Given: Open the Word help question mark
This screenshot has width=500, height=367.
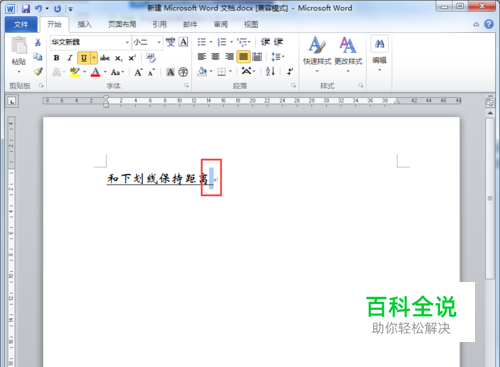Looking at the screenshot, I should (489, 24).
